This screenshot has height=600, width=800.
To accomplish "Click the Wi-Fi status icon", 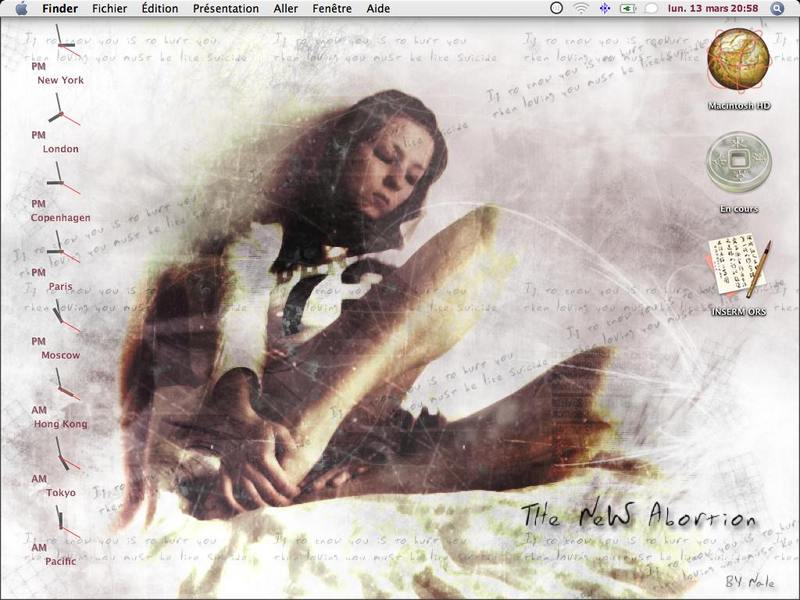I will point(581,8).
